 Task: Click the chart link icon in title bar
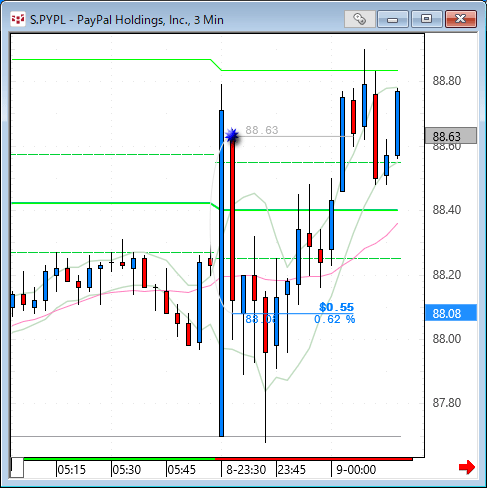tap(360, 19)
